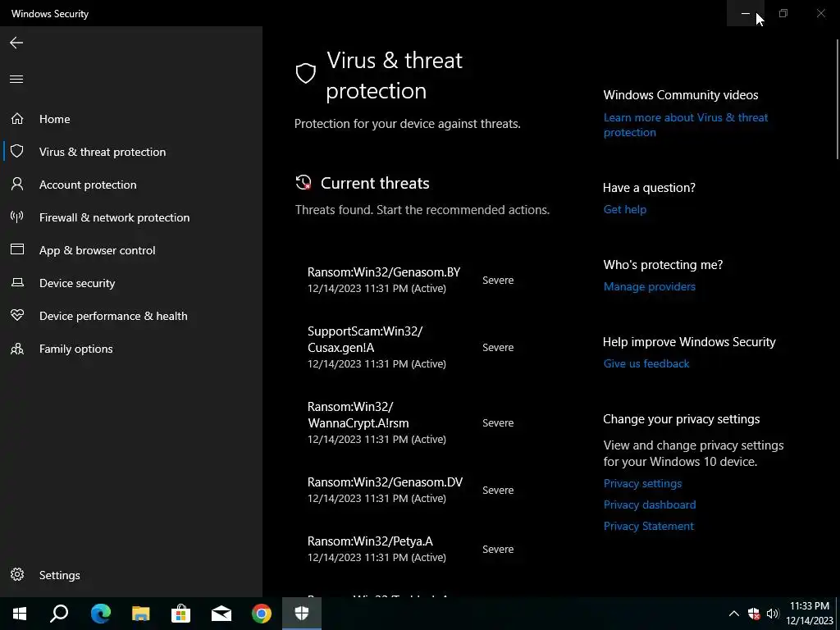
Task: Open Firewall & network protection section
Action: coord(115,217)
